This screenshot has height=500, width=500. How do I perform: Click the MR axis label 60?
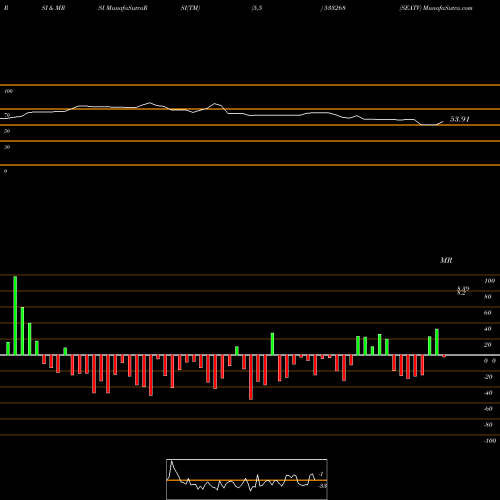tap(488, 313)
